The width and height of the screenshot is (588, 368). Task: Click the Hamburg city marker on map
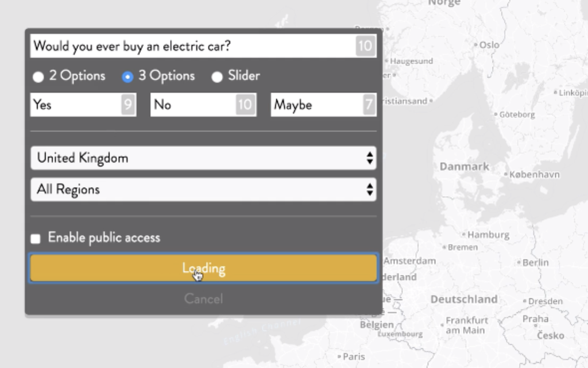pyautogui.click(x=463, y=235)
